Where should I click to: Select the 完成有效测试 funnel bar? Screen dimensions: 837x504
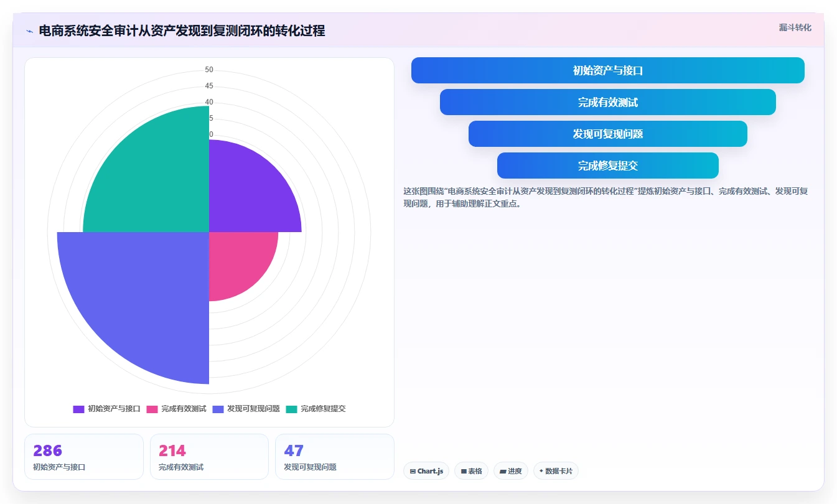607,102
